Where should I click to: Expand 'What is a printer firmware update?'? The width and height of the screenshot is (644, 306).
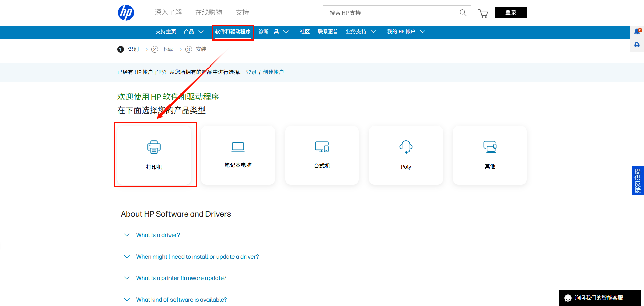181,278
